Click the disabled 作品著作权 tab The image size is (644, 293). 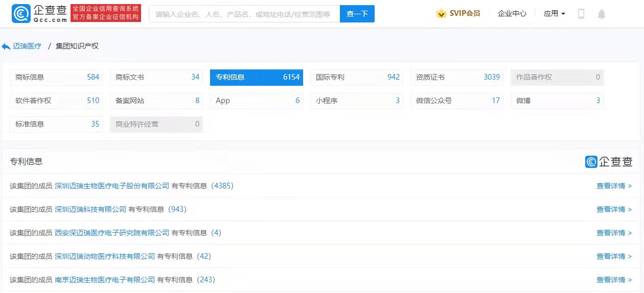click(557, 77)
